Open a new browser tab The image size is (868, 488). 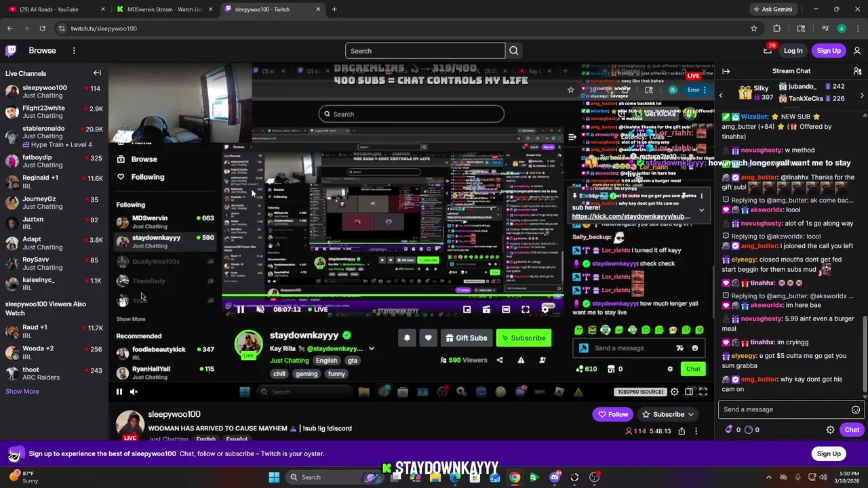point(334,9)
